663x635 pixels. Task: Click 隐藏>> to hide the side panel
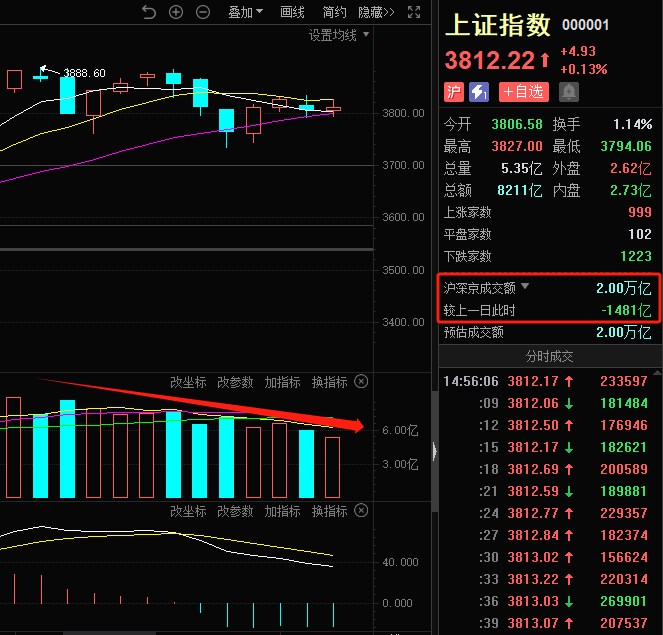tap(376, 12)
